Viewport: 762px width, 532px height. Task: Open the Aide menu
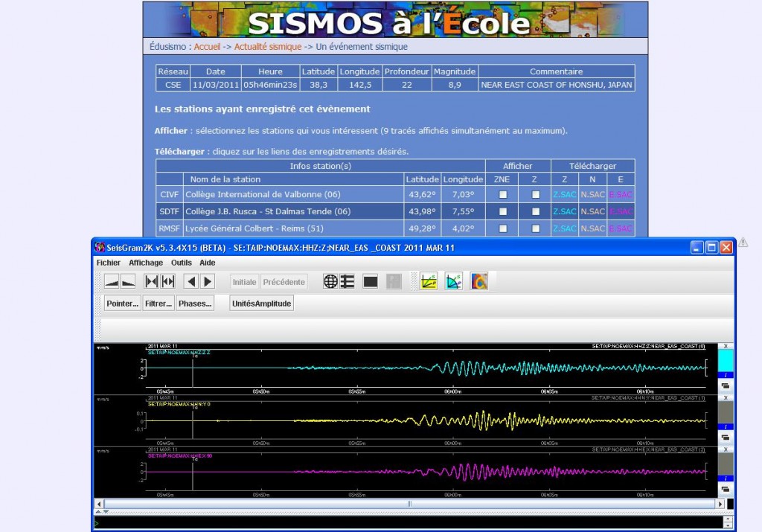click(208, 263)
